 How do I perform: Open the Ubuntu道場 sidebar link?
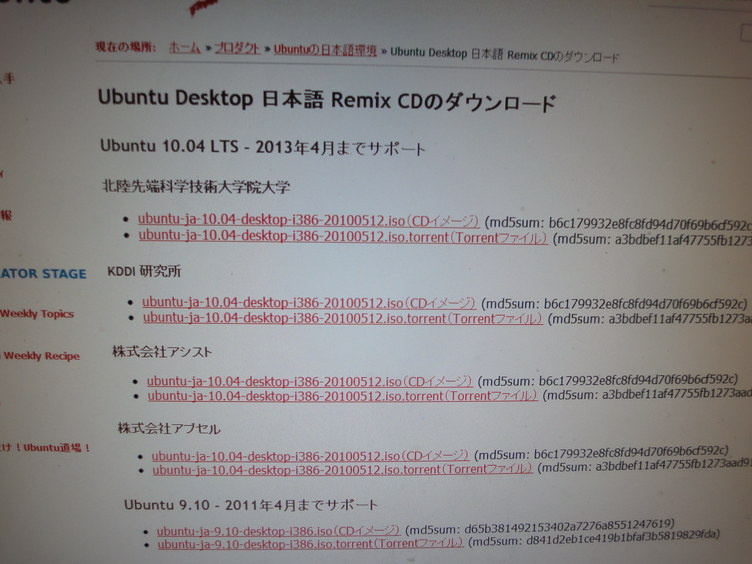tap(46, 448)
